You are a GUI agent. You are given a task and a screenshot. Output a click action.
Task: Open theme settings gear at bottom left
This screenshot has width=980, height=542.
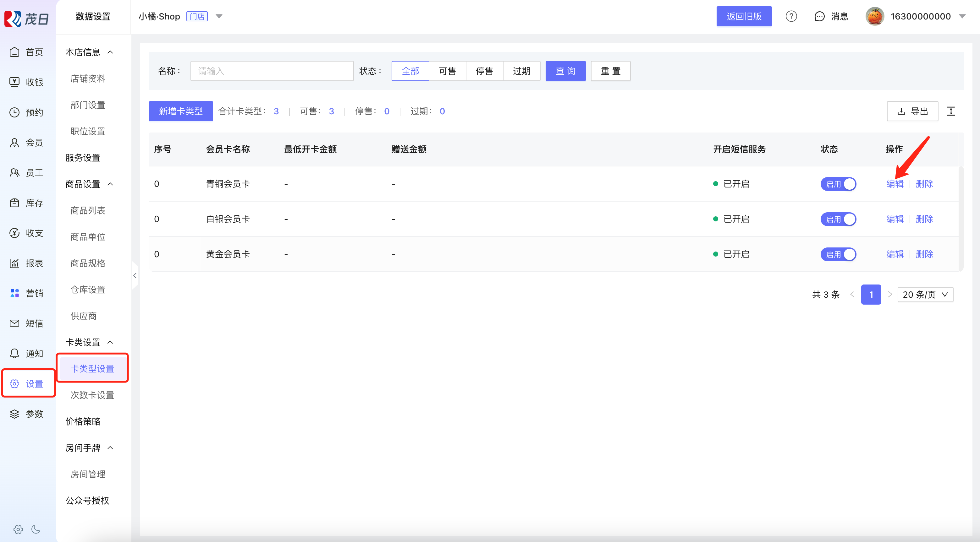(18, 529)
